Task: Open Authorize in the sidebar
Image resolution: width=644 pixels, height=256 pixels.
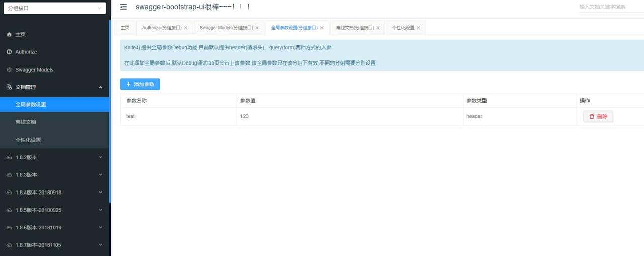Action: [x=54, y=52]
